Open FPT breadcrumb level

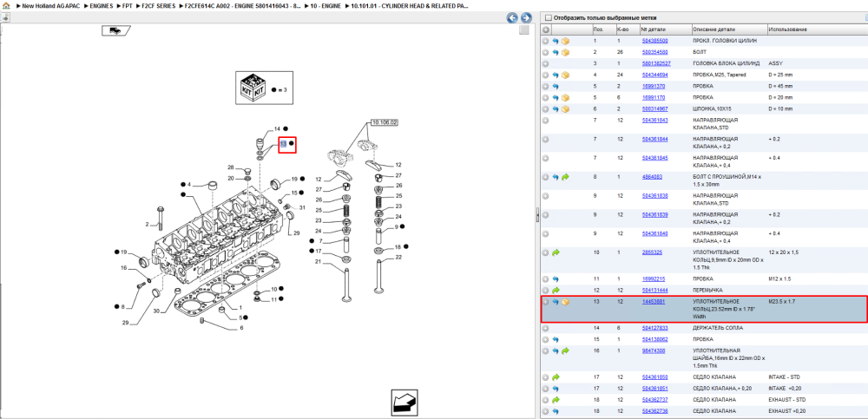(127, 5)
